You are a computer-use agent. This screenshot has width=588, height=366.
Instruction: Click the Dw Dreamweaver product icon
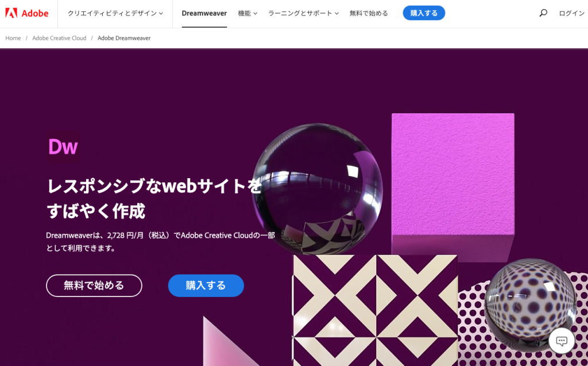coord(63,147)
